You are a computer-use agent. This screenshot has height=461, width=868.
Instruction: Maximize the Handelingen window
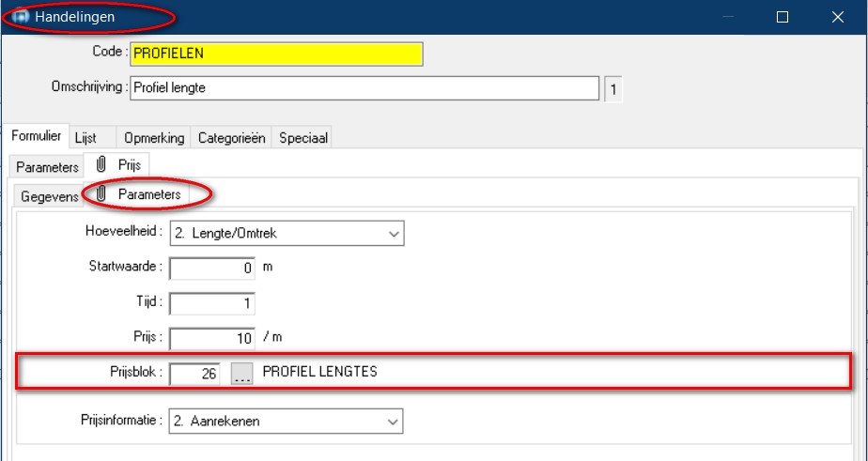[x=783, y=17]
